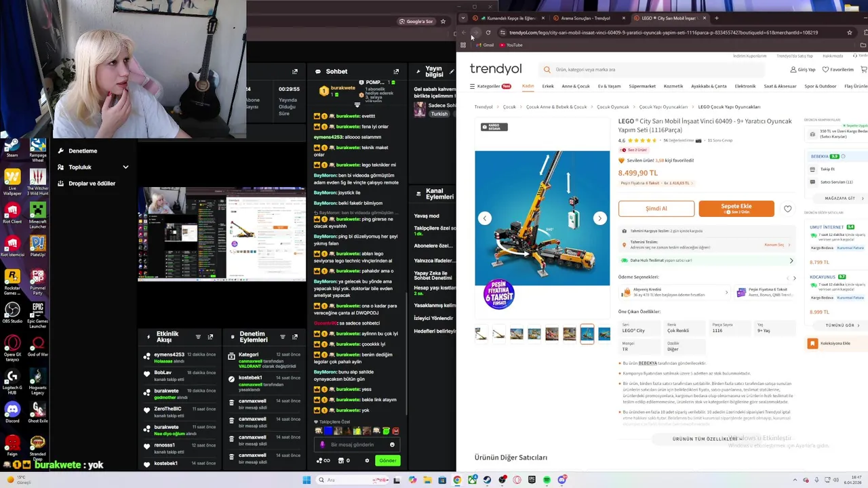This screenshot has height=488, width=868.
Task: Open the Minecraft Launcher desktop shortcut
Action: pos(38,215)
